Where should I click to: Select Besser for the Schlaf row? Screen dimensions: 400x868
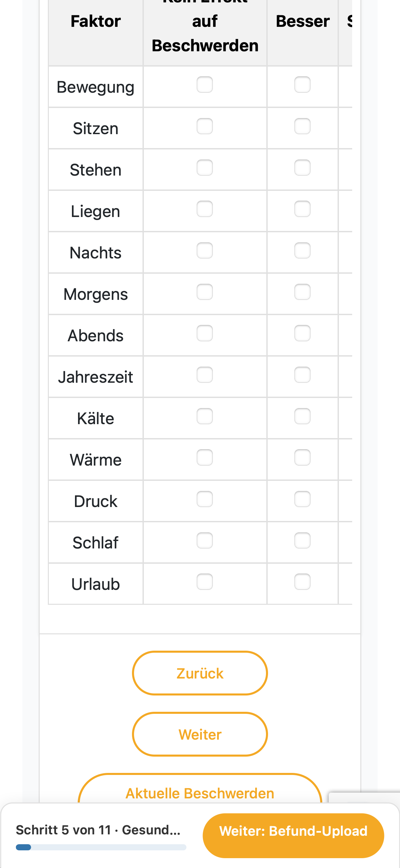point(302,540)
